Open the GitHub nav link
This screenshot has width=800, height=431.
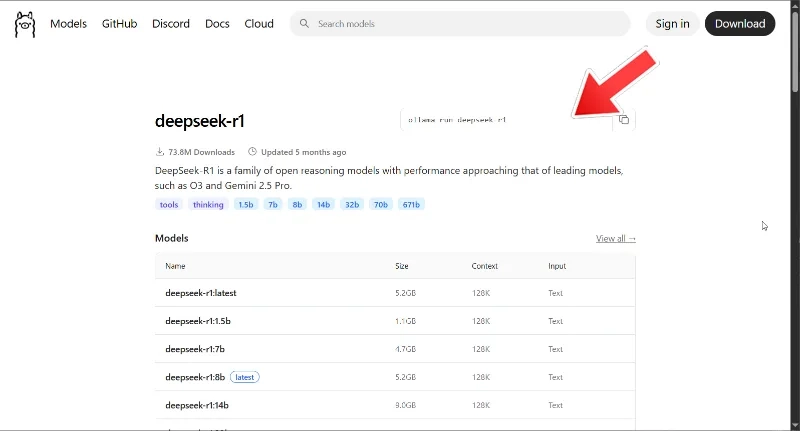pyautogui.click(x=119, y=23)
